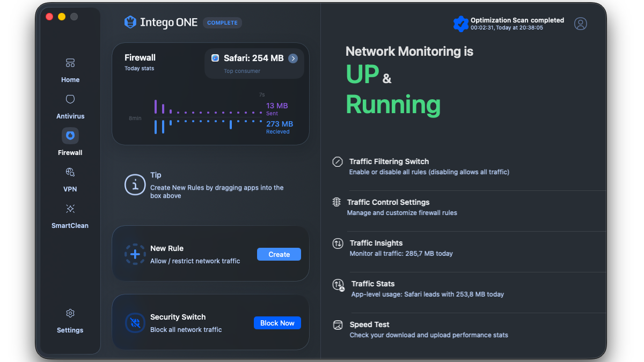Click the Tip info icon
The width and height of the screenshot is (644, 362).
coord(135,184)
